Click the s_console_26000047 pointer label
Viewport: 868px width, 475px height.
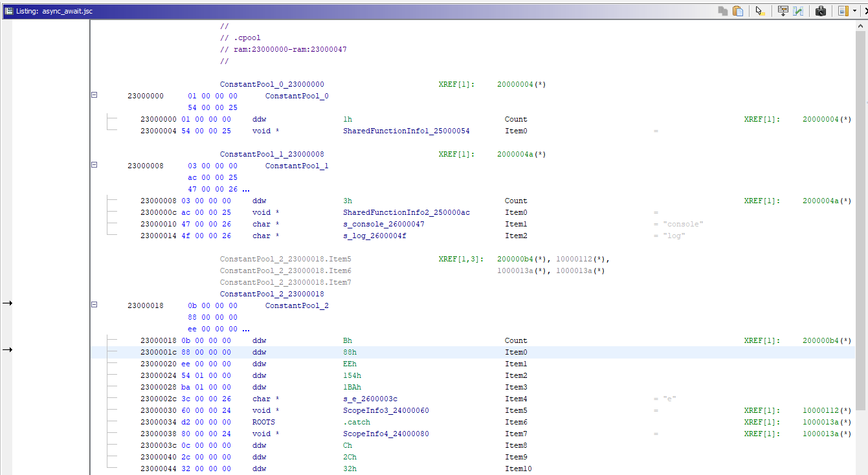pos(383,224)
